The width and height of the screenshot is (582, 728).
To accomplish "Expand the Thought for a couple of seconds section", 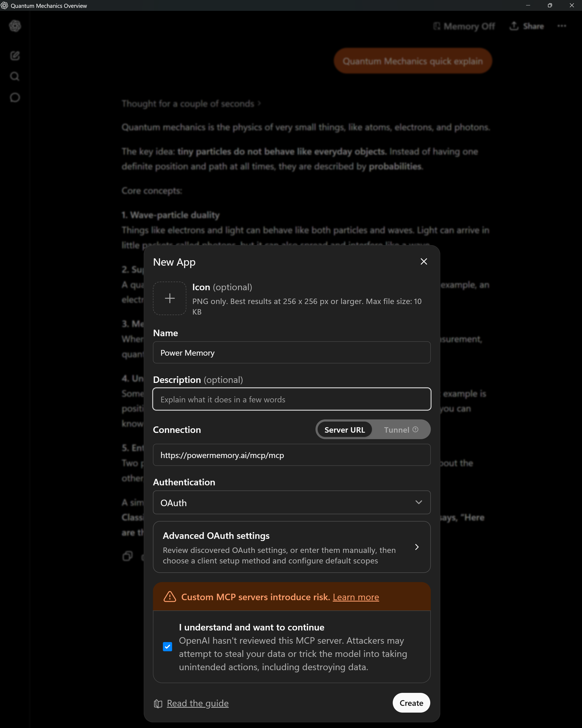I will [x=191, y=104].
